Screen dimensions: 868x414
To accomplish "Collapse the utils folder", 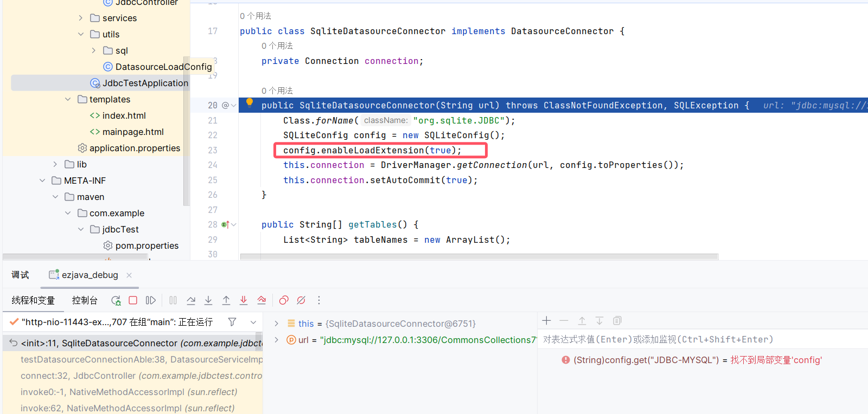I will tap(81, 34).
